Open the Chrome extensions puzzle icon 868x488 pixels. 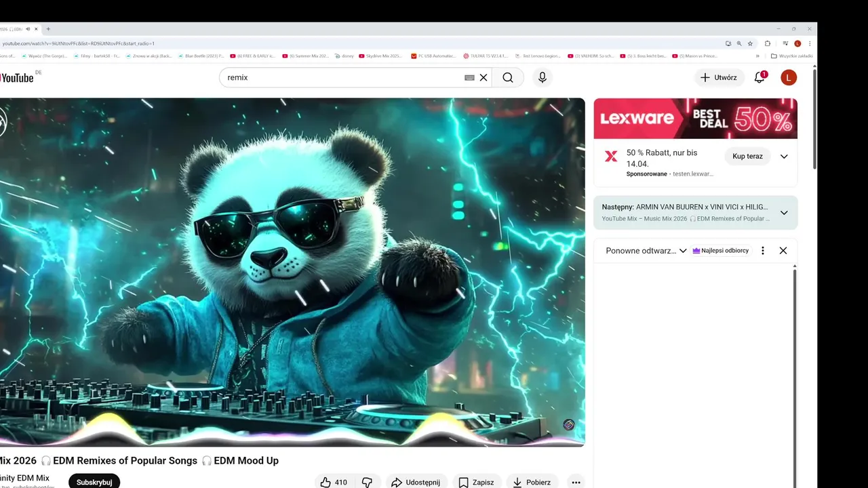click(x=768, y=43)
